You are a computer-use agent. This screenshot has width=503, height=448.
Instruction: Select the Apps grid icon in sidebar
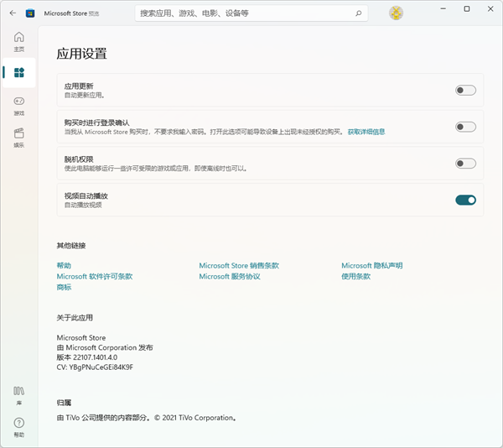click(x=18, y=73)
